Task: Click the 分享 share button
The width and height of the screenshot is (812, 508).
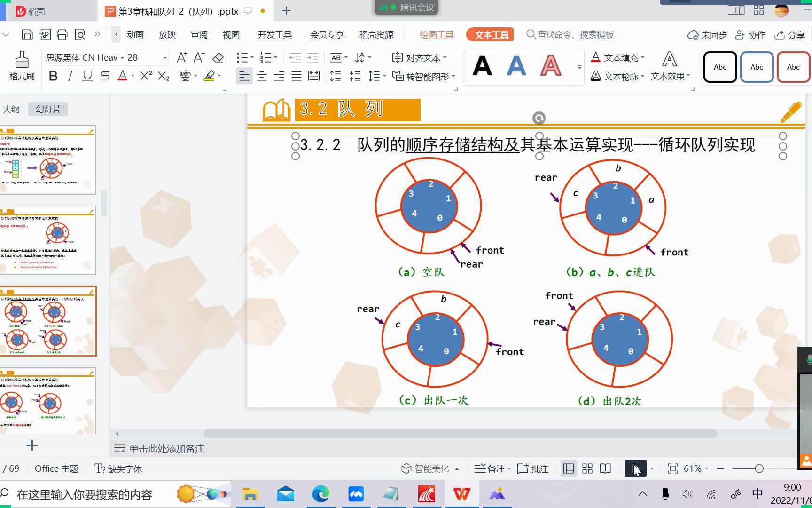Action: (x=789, y=34)
